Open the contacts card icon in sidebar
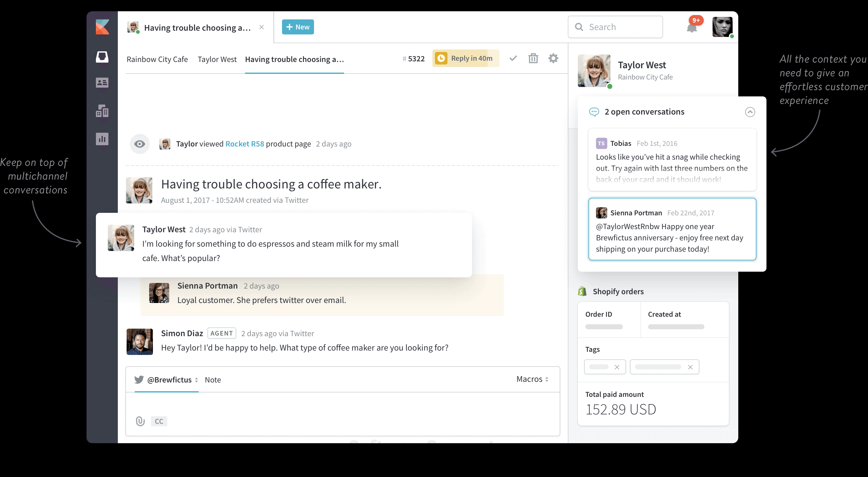 pyautogui.click(x=102, y=83)
